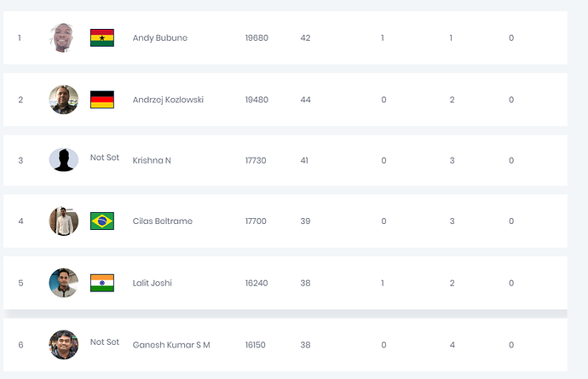Click Andy Bubune's profile avatar
Image resolution: width=588 pixels, height=379 pixels.
click(x=64, y=37)
